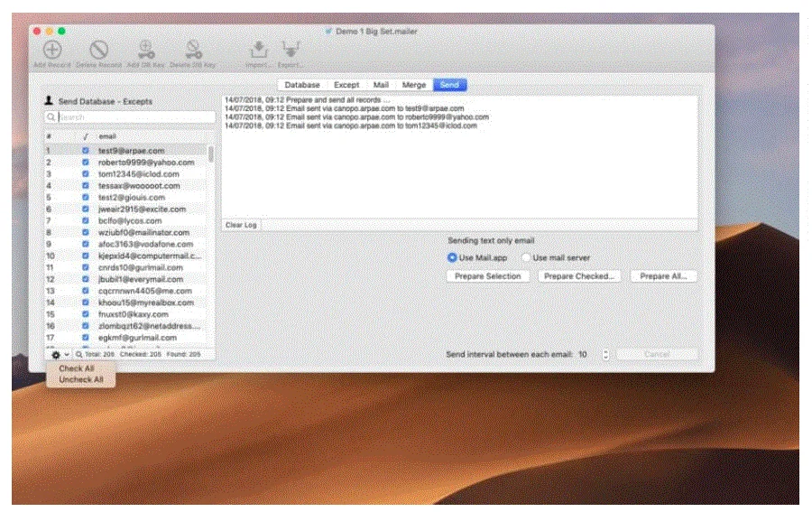The height and width of the screenshot is (512, 812).
Task: Toggle the checkbox for tom12345@iclod.com
Action: click(x=86, y=174)
